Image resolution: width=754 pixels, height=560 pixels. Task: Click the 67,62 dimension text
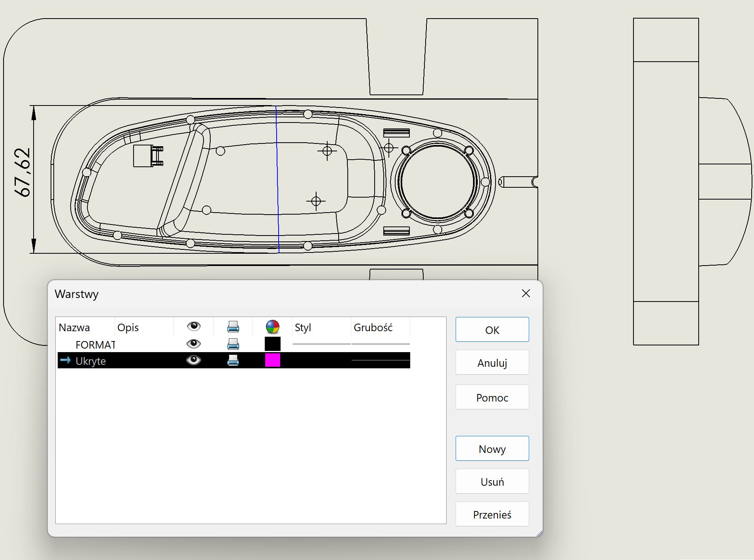(22, 172)
